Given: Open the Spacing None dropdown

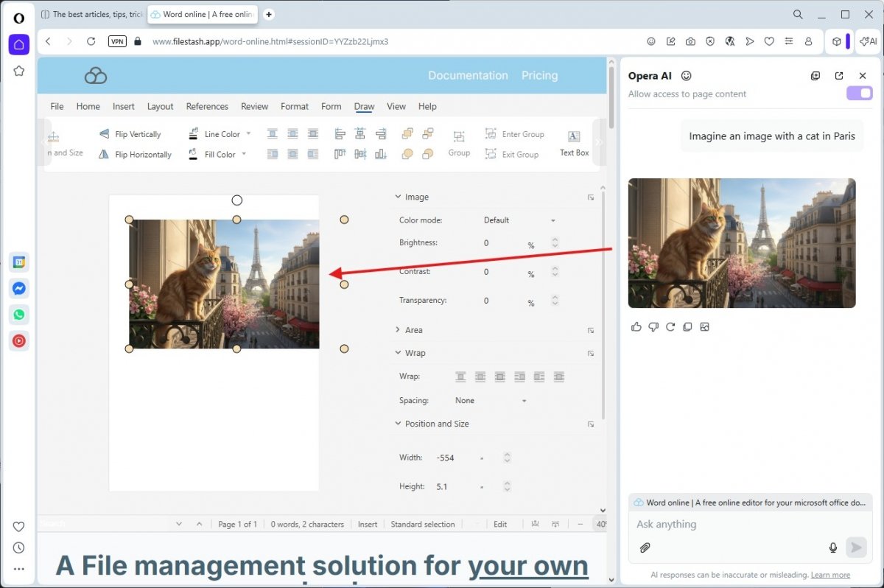Looking at the screenshot, I should (x=491, y=401).
